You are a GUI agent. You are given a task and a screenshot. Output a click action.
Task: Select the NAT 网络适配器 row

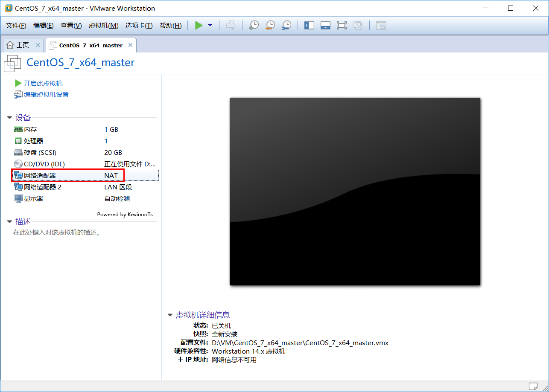point(85,175)
